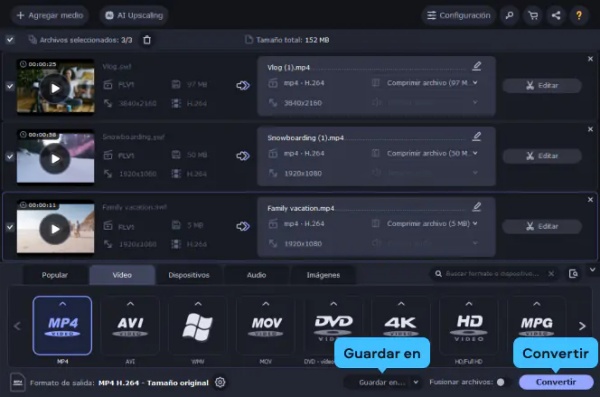Screen dimensions: 600x397
Task: Click the device detection icon beside search
Action: tap(573, 274)
